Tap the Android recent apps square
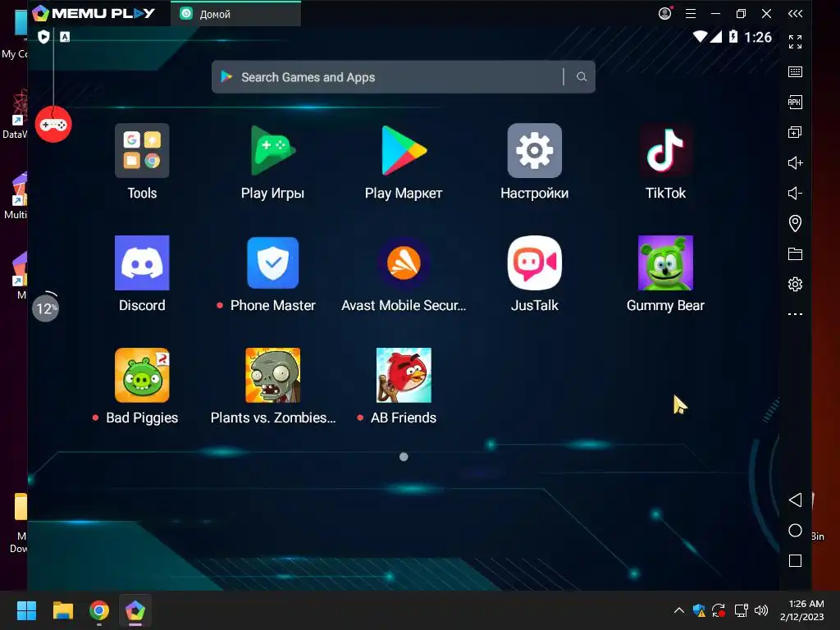This screenshot has width=840, height=630. point(795,561)
